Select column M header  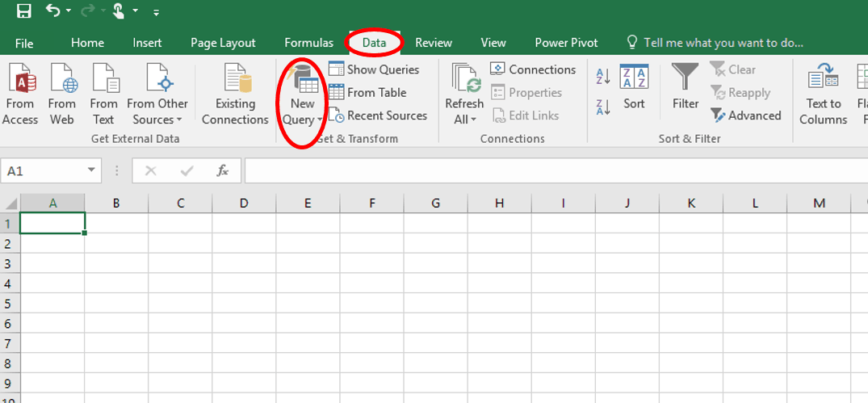pyautogui.click(x=819, y=204)
